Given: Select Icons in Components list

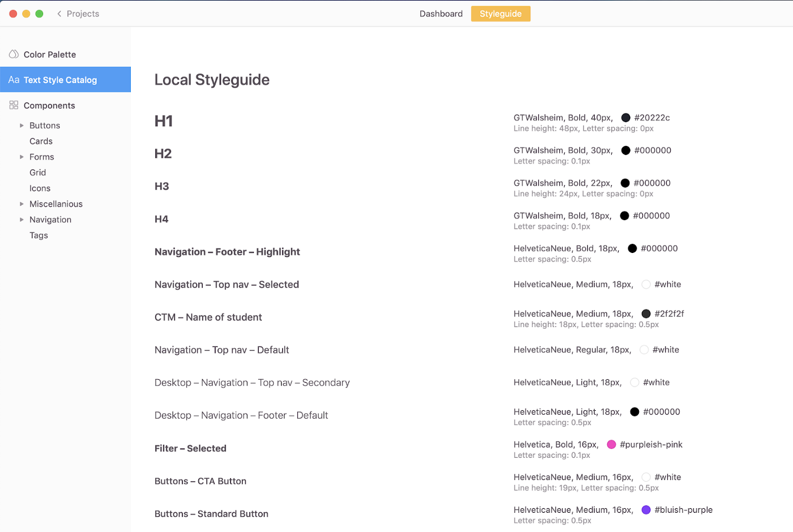Looking at the screenshot, I should click(x=40, y=188).
